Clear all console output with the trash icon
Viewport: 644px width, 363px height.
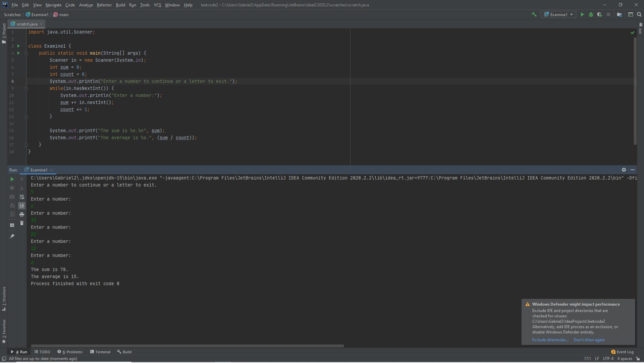pyautogui.click(x=22, y=223)
